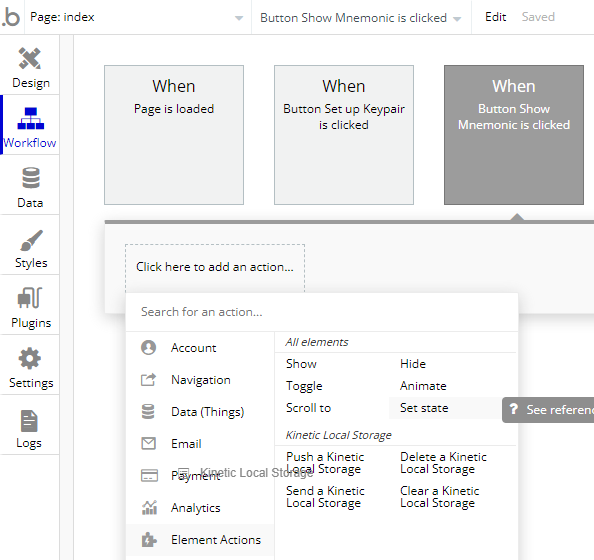
Task: Open the Data tab database icon
Action: (x=31, y=178)
